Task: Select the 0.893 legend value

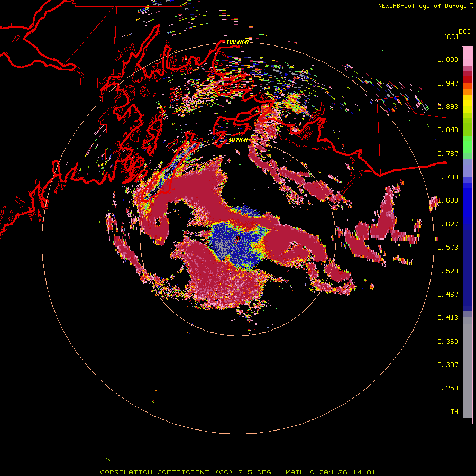Action: click(x=448, y=106)
